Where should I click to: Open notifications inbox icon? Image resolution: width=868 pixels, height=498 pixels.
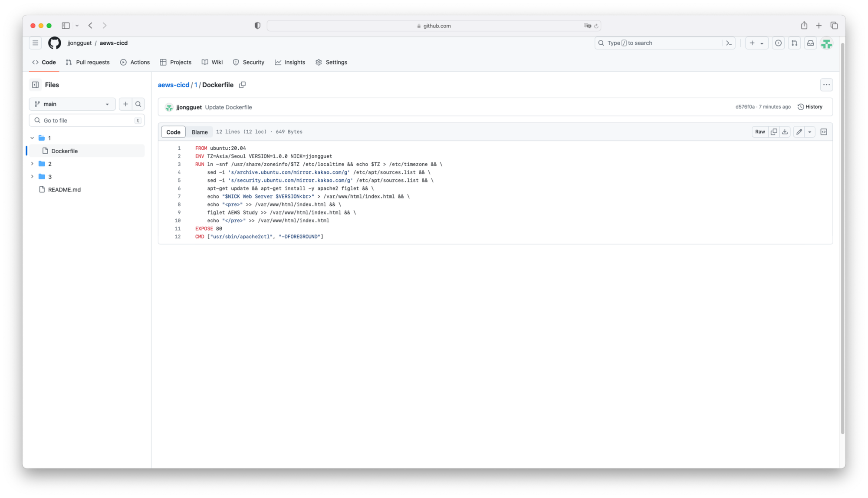click(x=810, y=43)
